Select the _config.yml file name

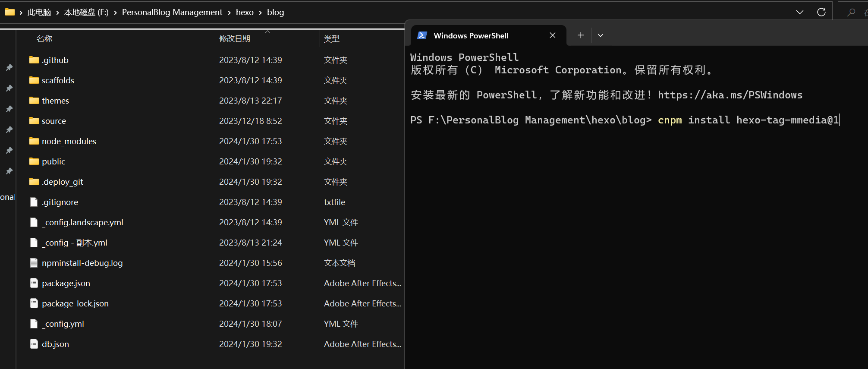point(63,324)
